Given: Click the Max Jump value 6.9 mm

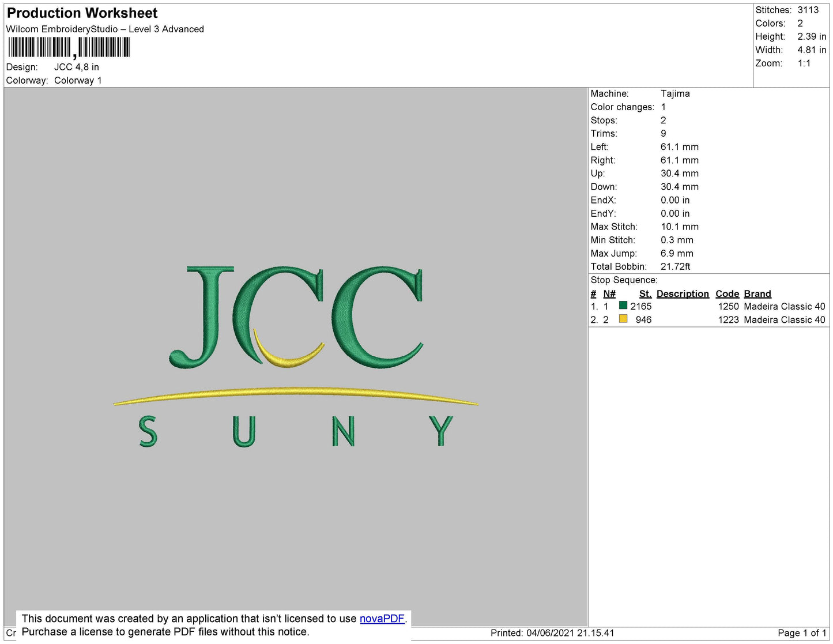Looking at the screenshot, I should [677, 253].
